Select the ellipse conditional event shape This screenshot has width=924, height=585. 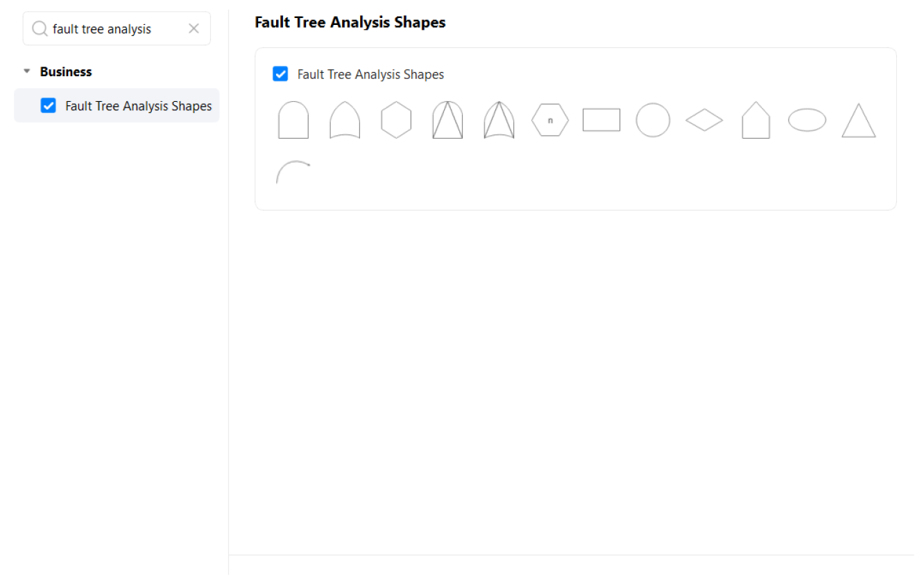click(x=807, y=120)
